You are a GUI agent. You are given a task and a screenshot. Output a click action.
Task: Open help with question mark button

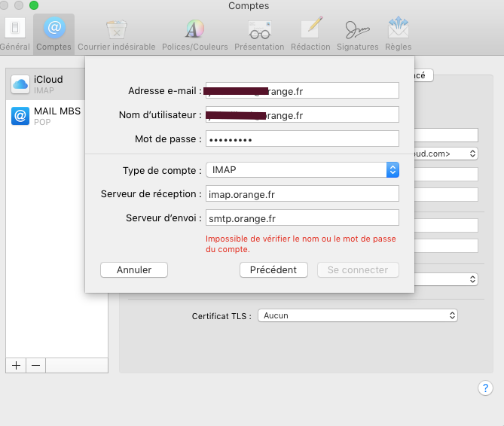pyautogui.click(x=485, y=388)
